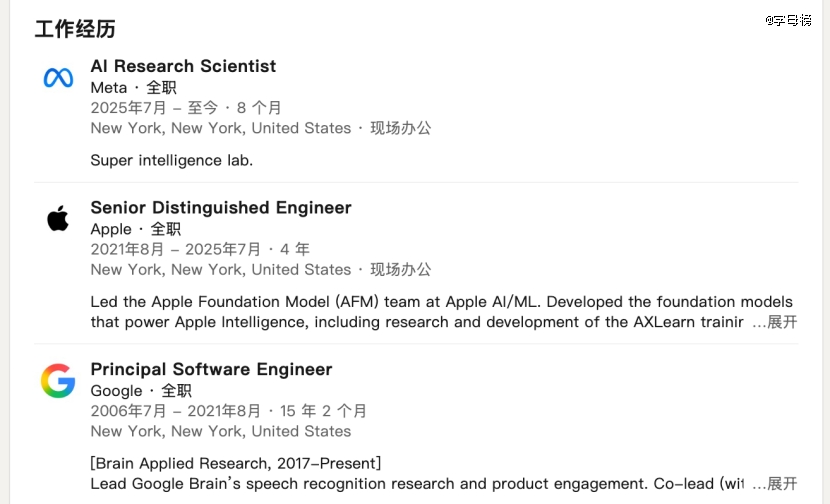Click the Meta company logo
The height and width of the screenshot is (504, 830).
tap(58, 78)
